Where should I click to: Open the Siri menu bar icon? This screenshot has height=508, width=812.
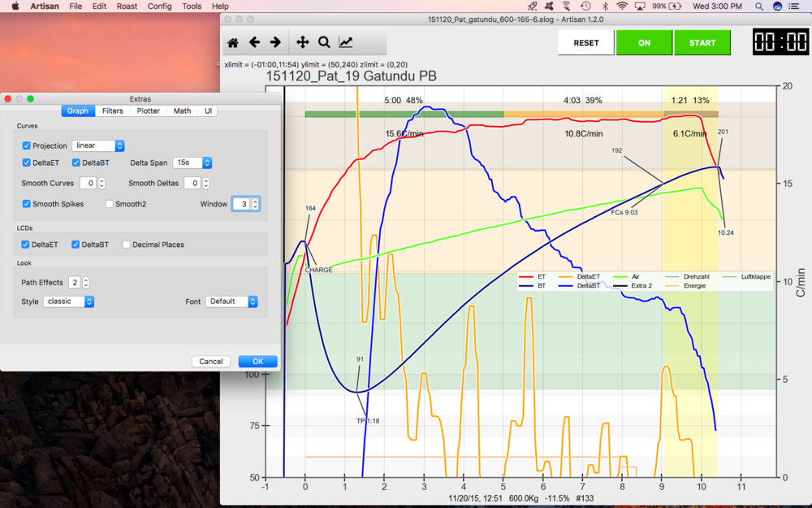[777, 7]
